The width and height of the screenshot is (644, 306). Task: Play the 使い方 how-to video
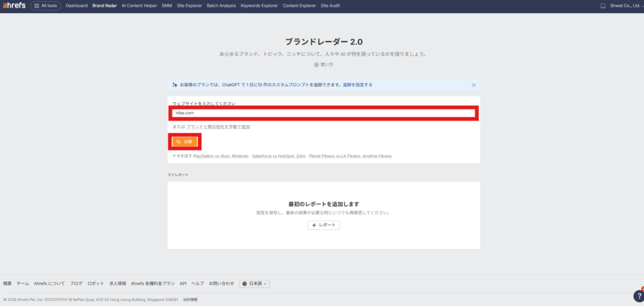coord(324,64)
